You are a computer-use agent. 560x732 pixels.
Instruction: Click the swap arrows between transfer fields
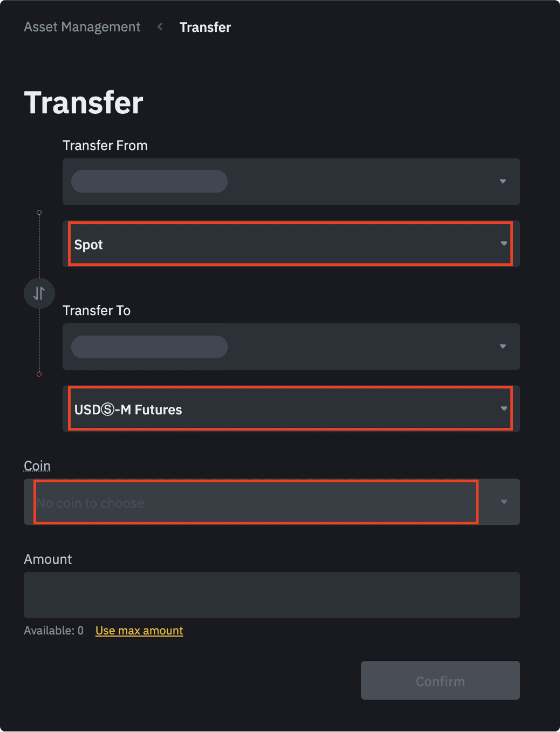(x=39, y=293)
